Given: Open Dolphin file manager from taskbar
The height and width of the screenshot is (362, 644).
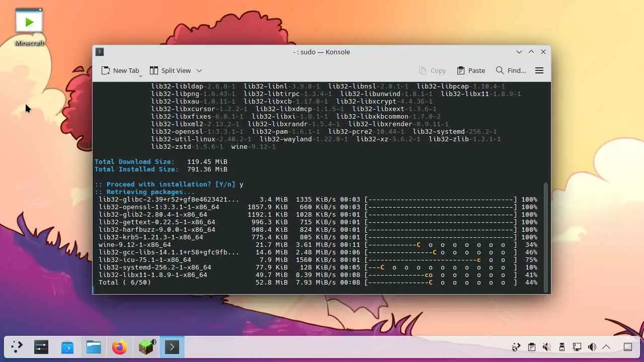Looking at the screenshot, I should coord(94,347).
